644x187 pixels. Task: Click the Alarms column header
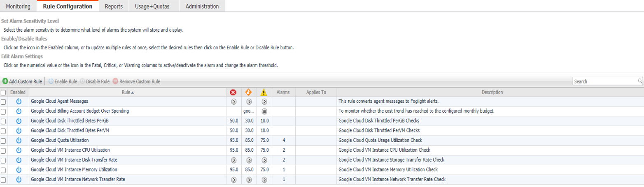point(284,92)
